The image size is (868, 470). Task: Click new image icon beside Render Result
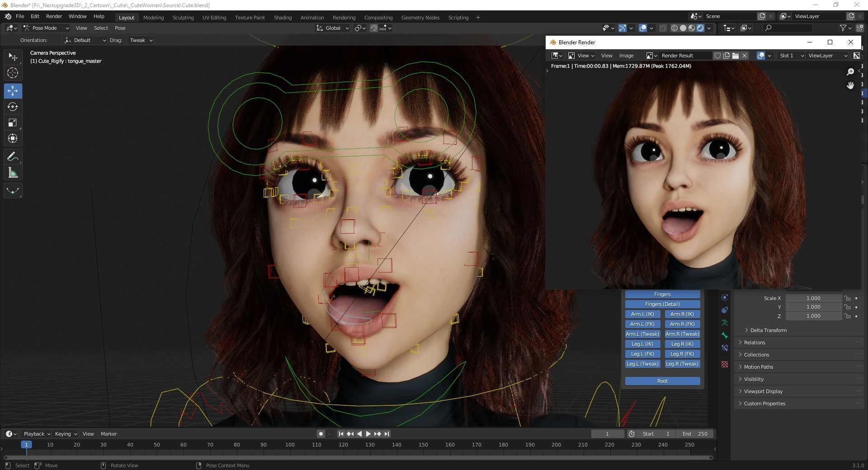pyautogui.click(x=726, y=56)
